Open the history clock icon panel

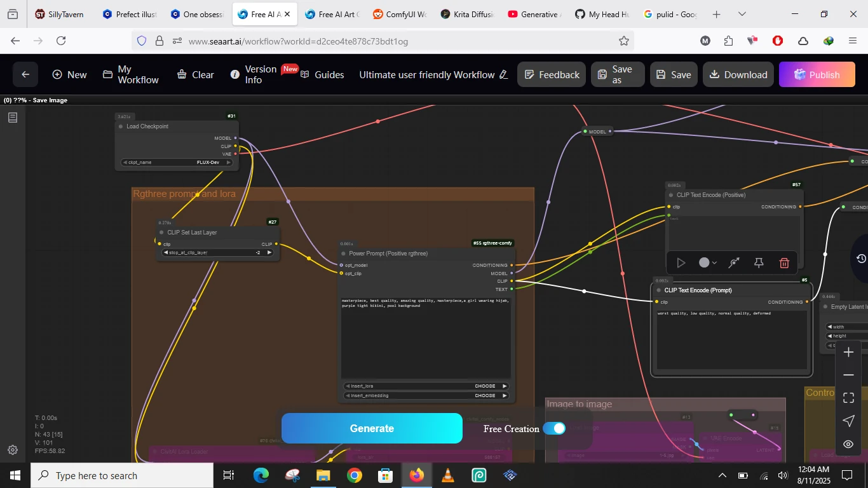(x=861, y=259)
